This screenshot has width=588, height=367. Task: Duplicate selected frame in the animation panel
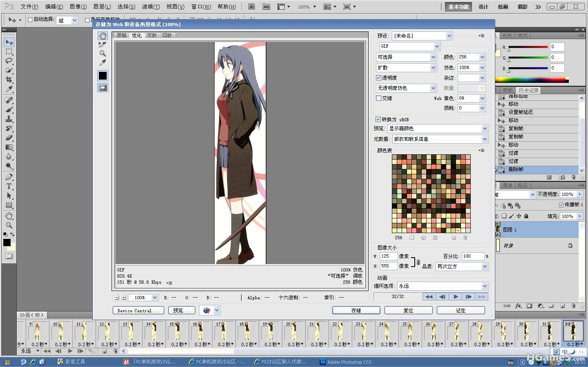click(x=104, y=351)
